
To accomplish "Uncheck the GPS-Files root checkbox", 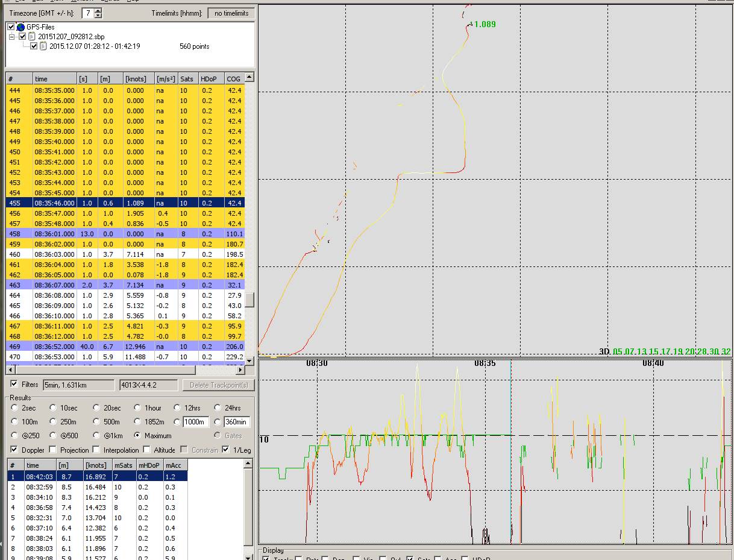I will pyautogui.click(x=11, y=27).
